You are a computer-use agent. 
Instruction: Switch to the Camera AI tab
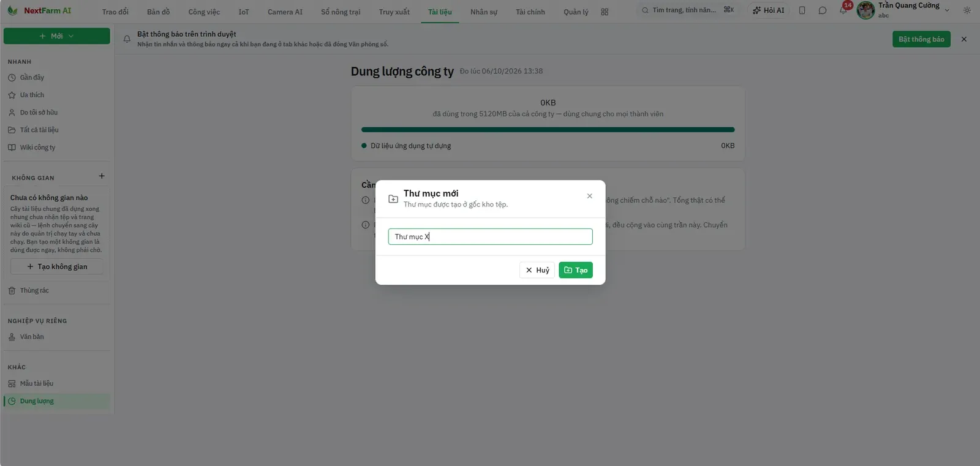[x=285, y=12]
